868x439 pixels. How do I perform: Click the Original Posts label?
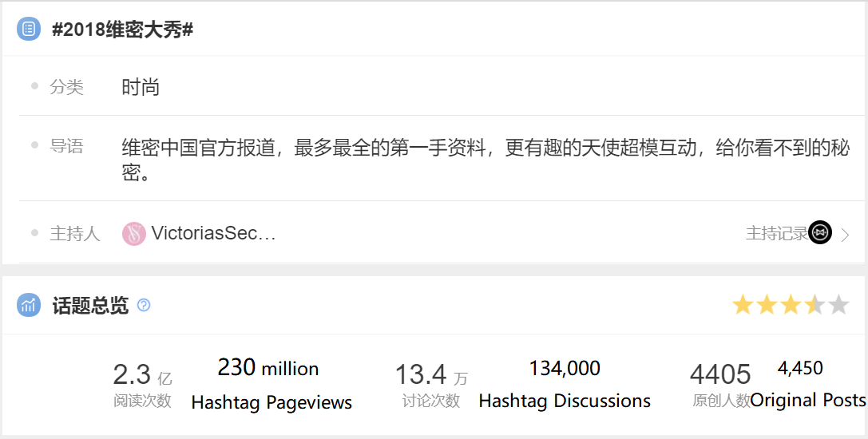808,400
